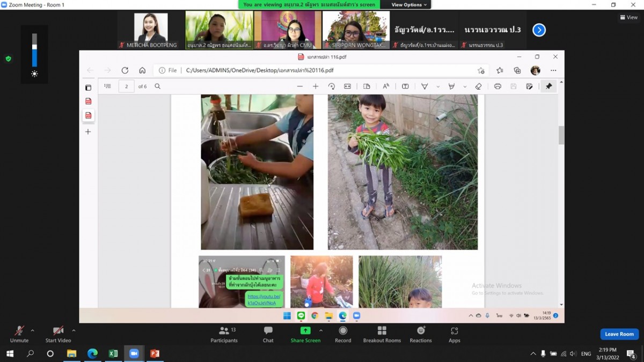Open the View Options dropdown

tap(409, 5)
